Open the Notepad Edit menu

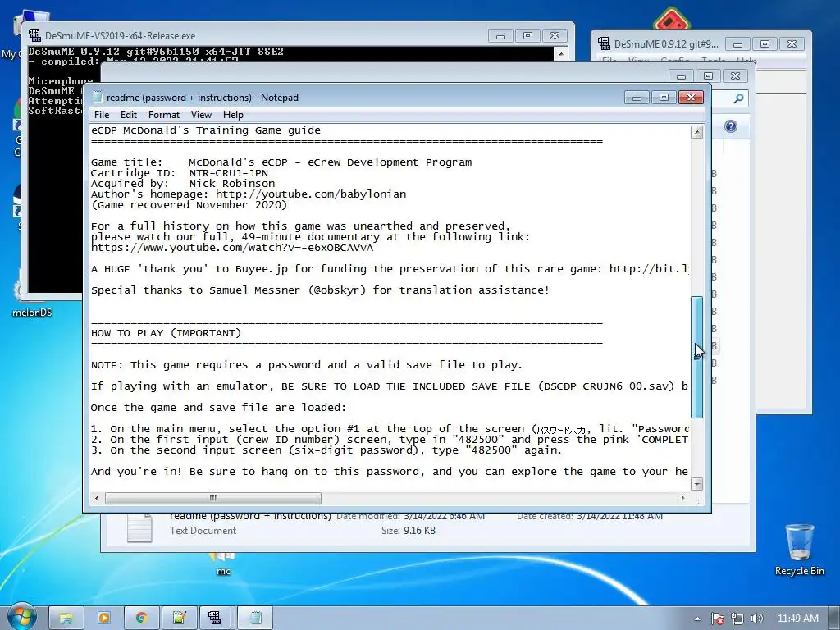pos(128,115)
